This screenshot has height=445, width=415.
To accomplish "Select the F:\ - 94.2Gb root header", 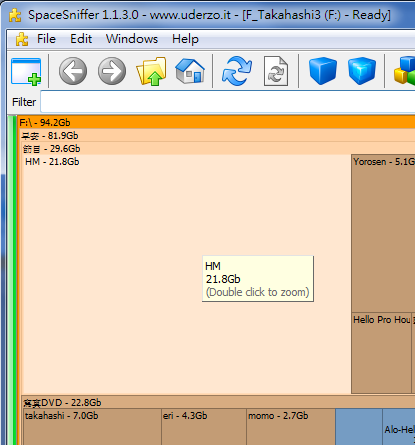I will point(216,122).
